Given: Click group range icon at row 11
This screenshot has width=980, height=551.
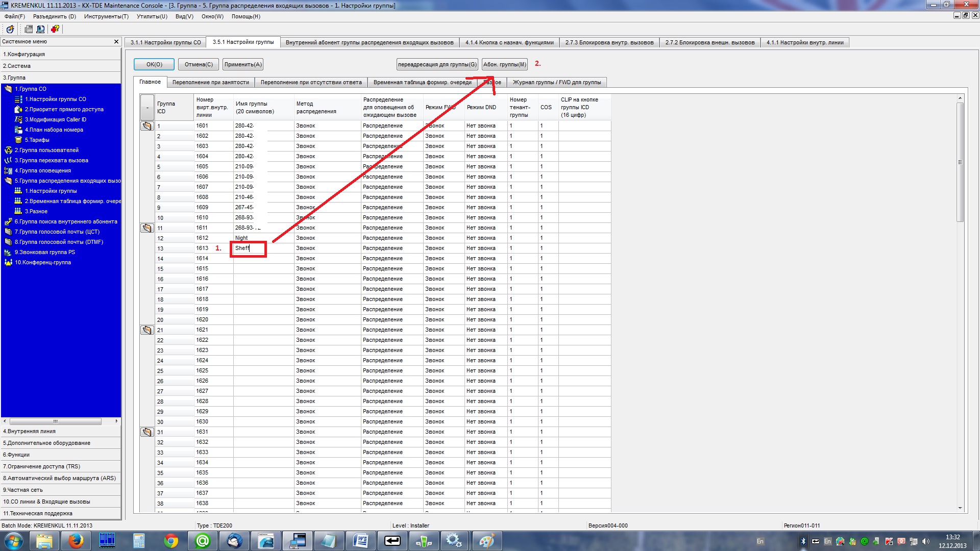Looking at the screenshot, I should (147, 228).
